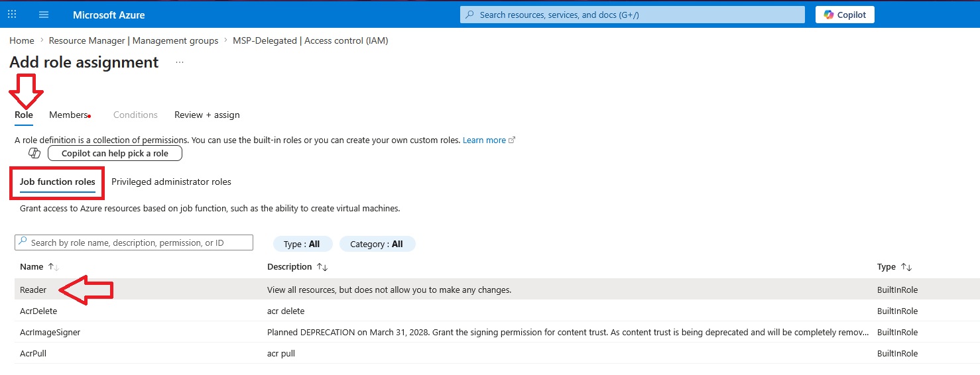The height and width of the screenshot is (375, 980).
Task: Open MSP-Delegated | Access control (IAM) breadcrumb
Action: 310,40
